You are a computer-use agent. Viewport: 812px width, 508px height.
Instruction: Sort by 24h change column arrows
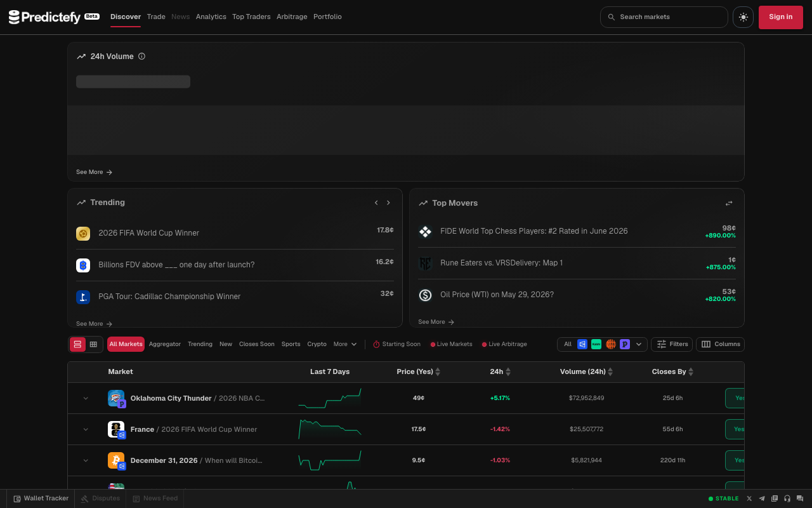(x=508, y=371)
